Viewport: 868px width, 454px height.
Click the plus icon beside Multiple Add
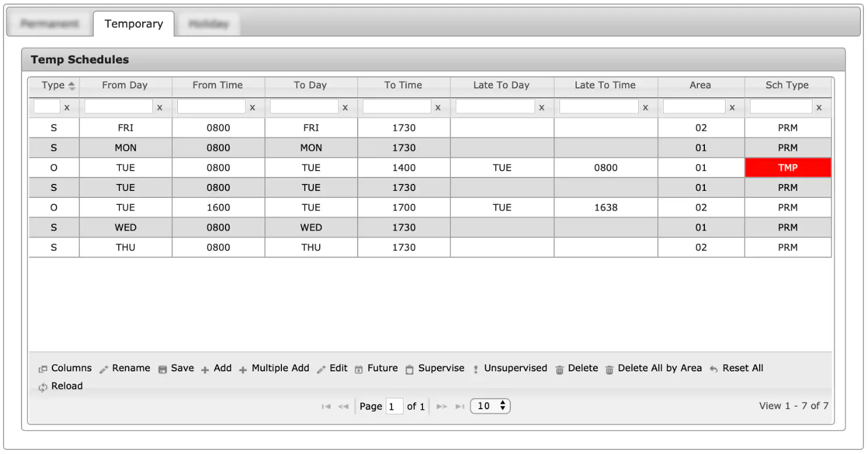click(243, 370)
